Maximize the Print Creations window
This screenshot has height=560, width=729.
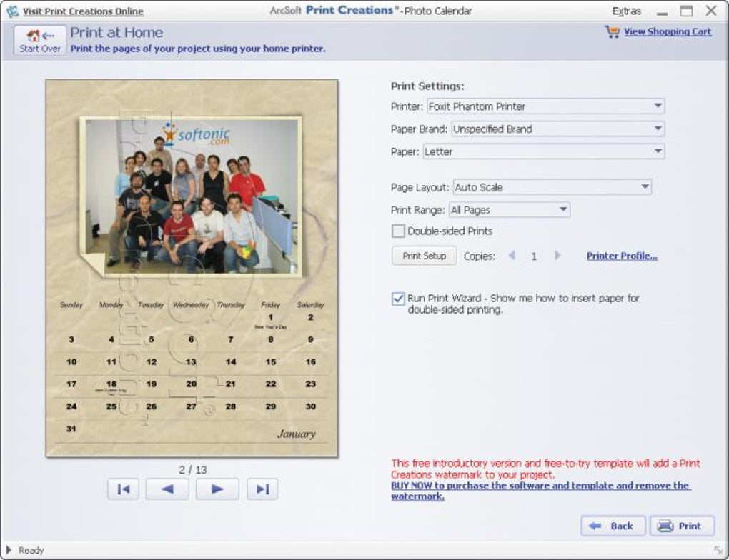coord(686,11)
